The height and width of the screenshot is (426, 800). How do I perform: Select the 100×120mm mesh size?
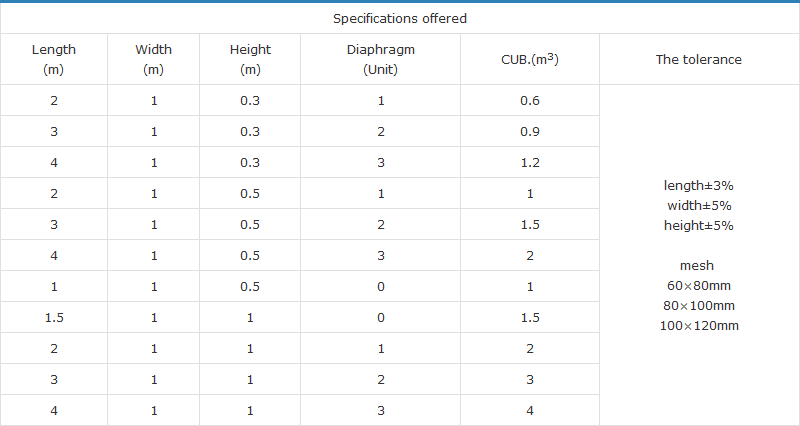699,326
